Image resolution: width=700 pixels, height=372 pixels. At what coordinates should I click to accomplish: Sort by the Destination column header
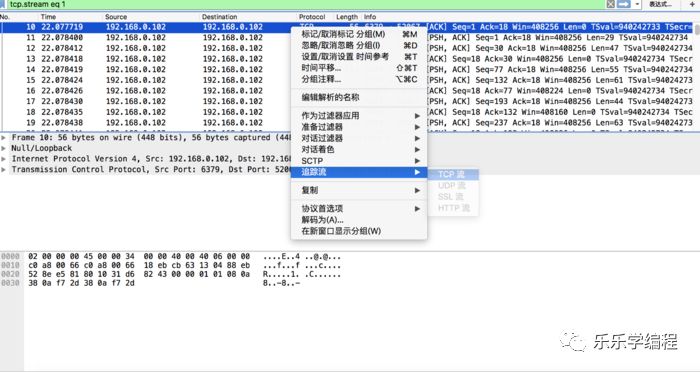[x=219, y=17]
